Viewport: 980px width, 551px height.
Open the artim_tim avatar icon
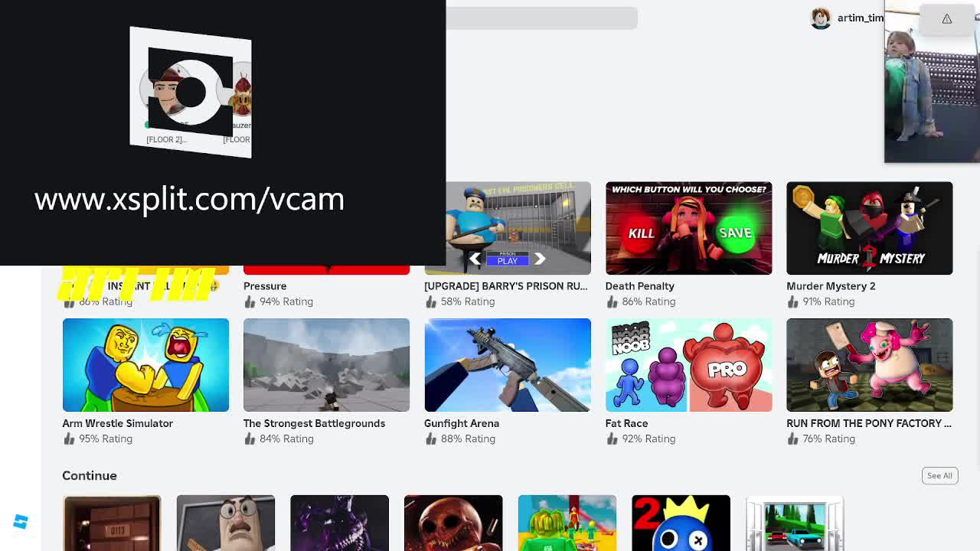[x=821, y=18]
